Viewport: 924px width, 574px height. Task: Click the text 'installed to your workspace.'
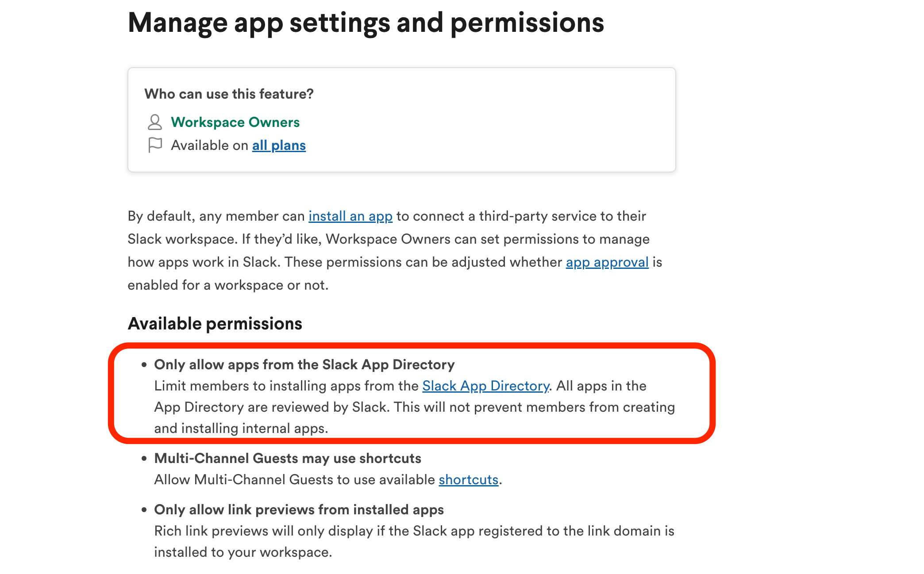243,552
